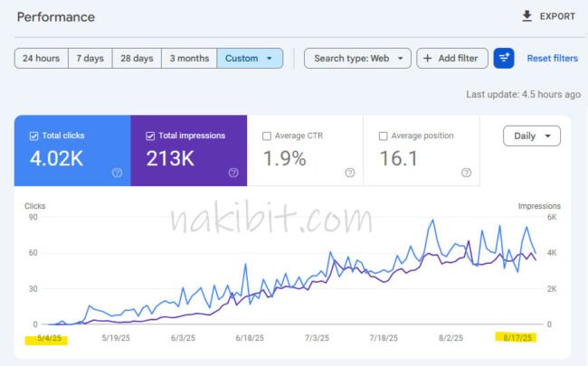Click the 213K total impressions value
Viewport: 588px width, 366px height.
click(x=170, y=158)
